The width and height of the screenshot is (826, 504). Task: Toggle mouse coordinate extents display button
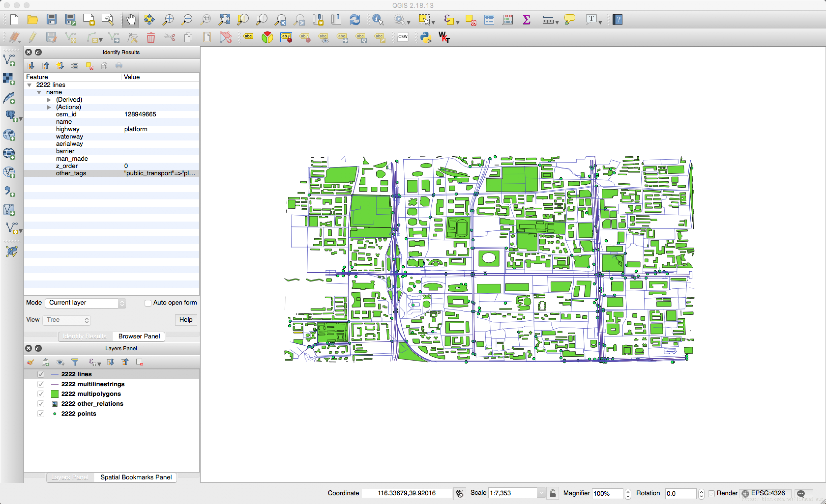coord(460,493)
